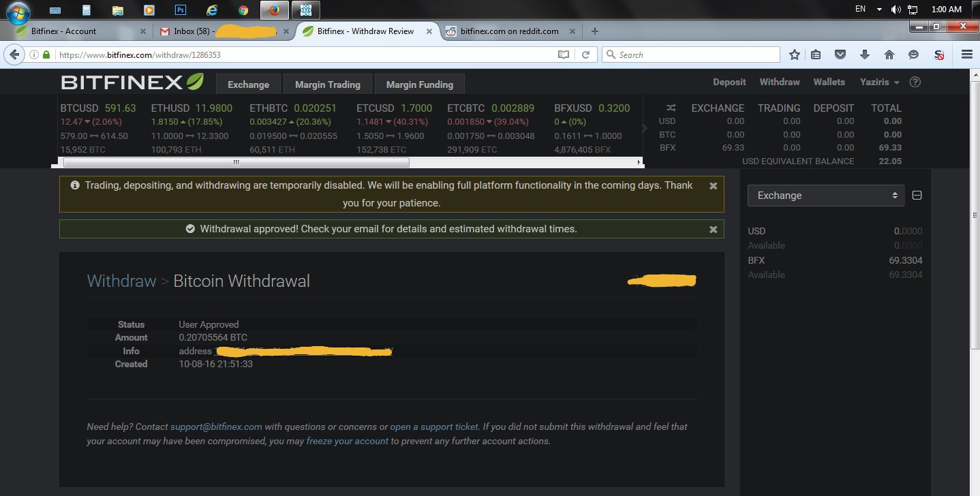Screen dimensions: 980x496
Task: Open a new browser tab
Action: point(595,31)
